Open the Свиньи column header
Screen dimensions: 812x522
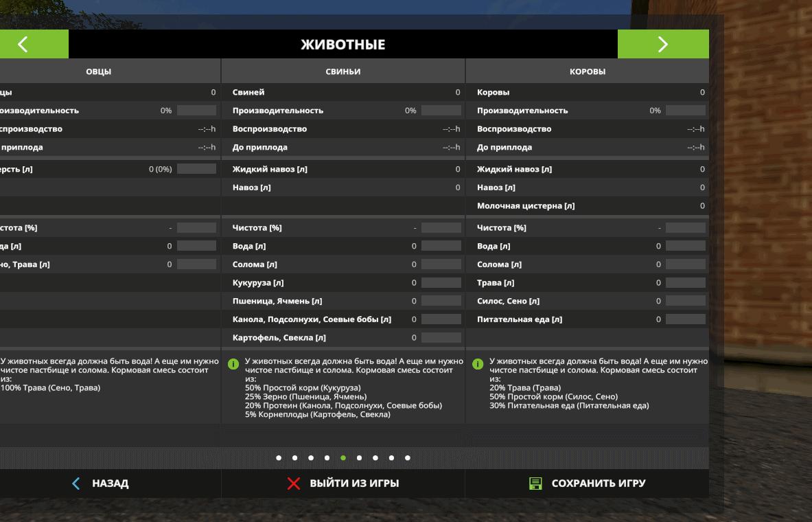[x=343, y=71]
